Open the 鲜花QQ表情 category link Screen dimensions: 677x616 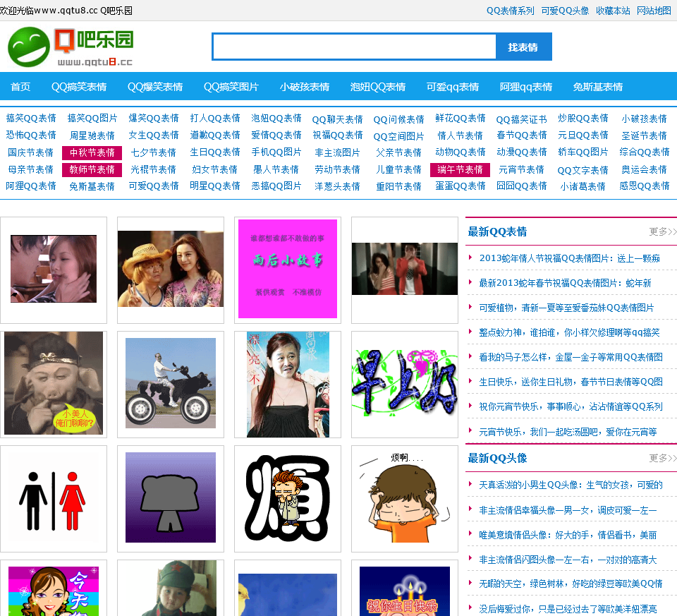click(x=461, y=119)
